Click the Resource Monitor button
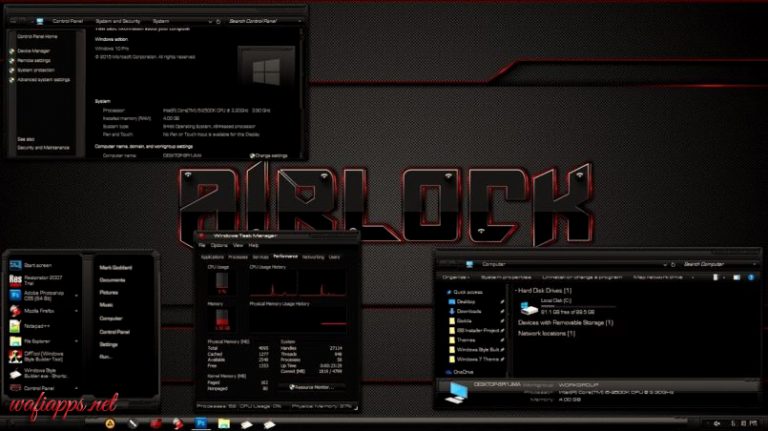Image resolution: width=768 pixels, height=431 pixels. 312,387
